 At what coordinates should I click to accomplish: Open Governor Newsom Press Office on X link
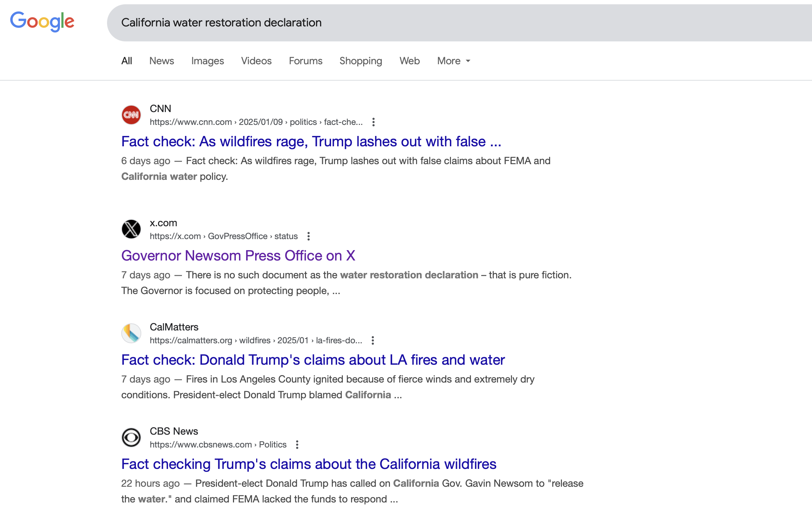tap(238, 256)
